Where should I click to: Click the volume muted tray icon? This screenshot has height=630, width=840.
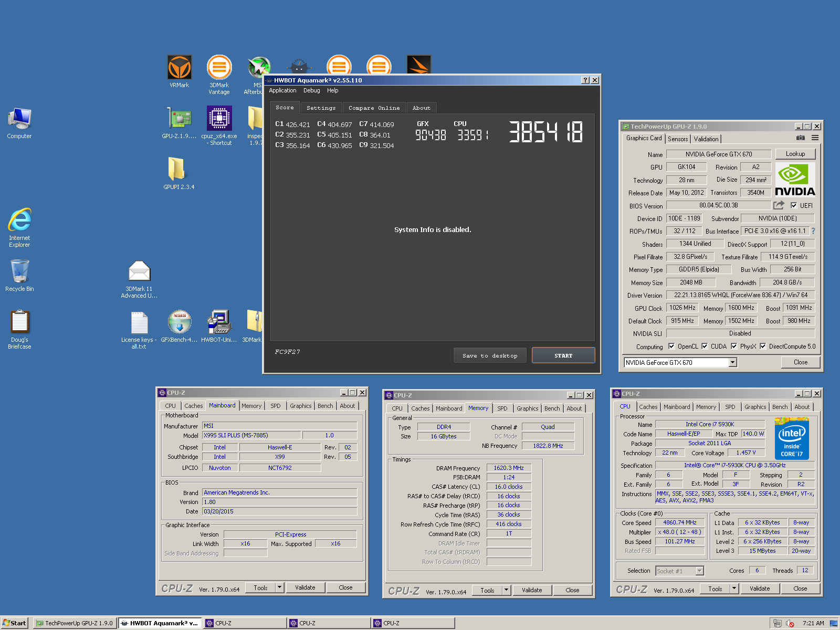[790, 623]
